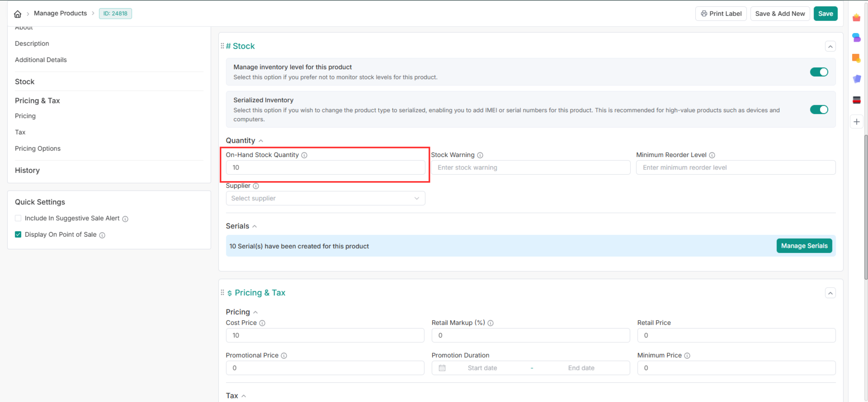Open info icon beside Promotional Price
This screenshot has width=868, height=402.
(x=284, y=355)
